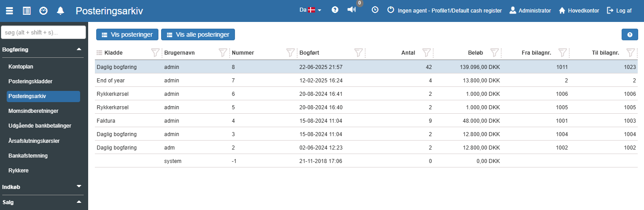This screenshot has height=210, width=644.
Task: Click the announcements megaphone icon
Action: click(x=352, y=10)
